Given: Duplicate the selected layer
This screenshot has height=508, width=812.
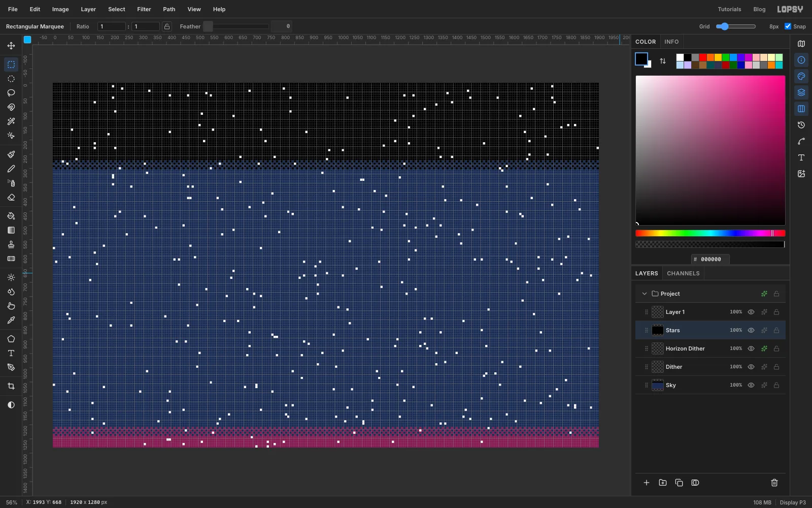Looking at the screenshot, I should (x=679, y=483).
